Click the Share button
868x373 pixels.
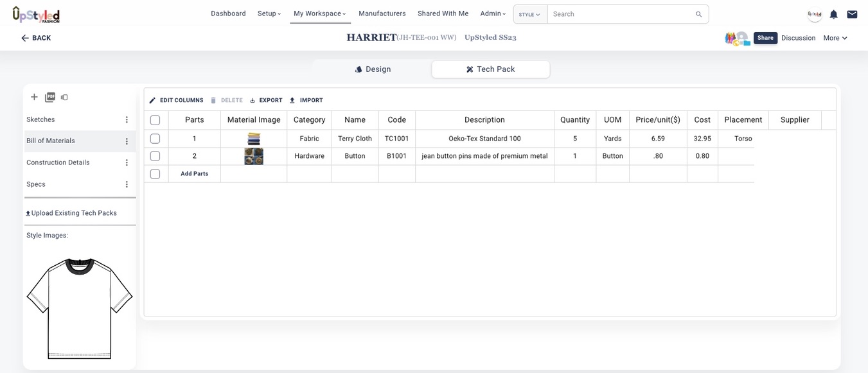pyautogui.click(x=765, y=38)
